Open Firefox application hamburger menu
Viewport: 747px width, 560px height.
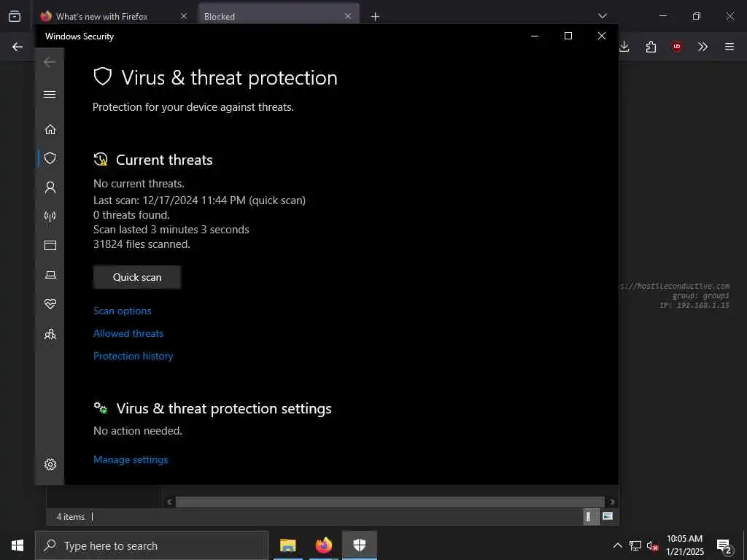(x=729, y=47)
